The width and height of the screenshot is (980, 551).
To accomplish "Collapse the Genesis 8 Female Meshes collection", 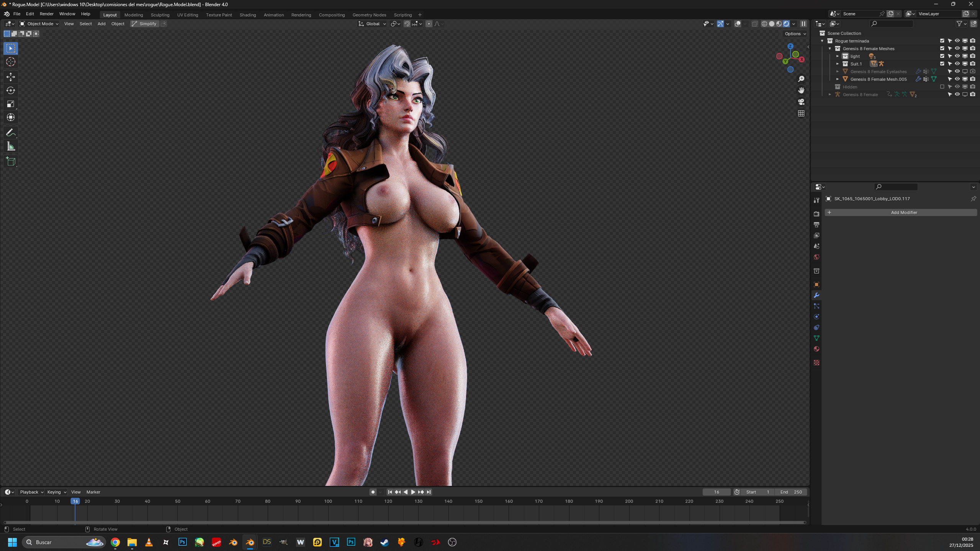I will 830,49.
